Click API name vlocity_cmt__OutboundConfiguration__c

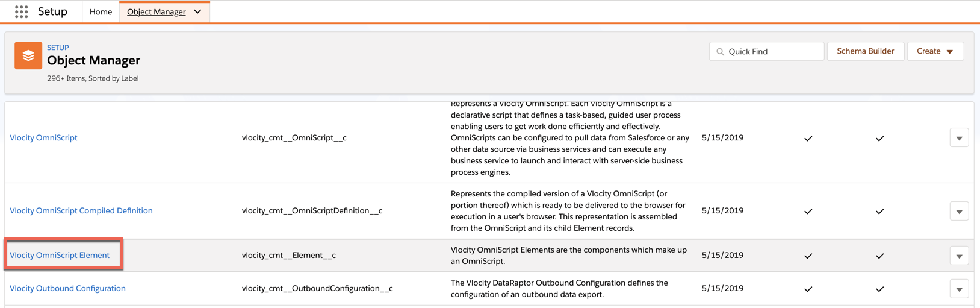tap(317, 288)
